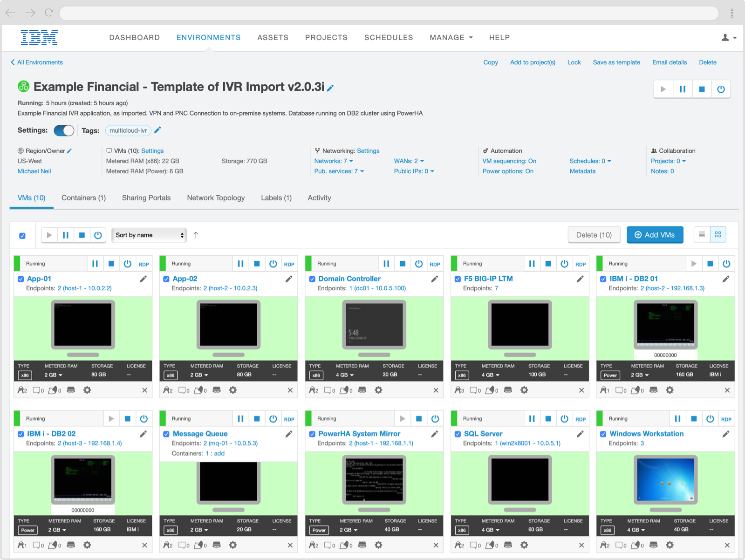The width and height of the screenshot is (745, 560).
Task: Expand the Networks: 7 dropdown
Action: point(334,161)
